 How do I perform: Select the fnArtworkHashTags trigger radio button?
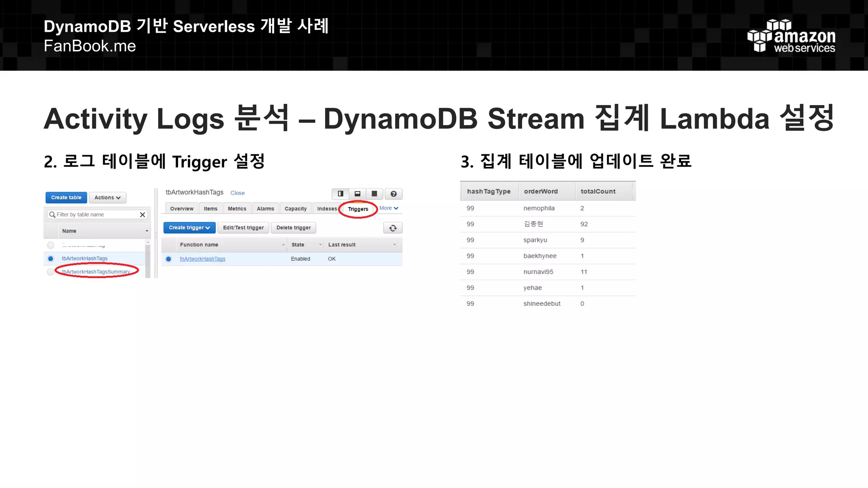click(x=169, y=259)
